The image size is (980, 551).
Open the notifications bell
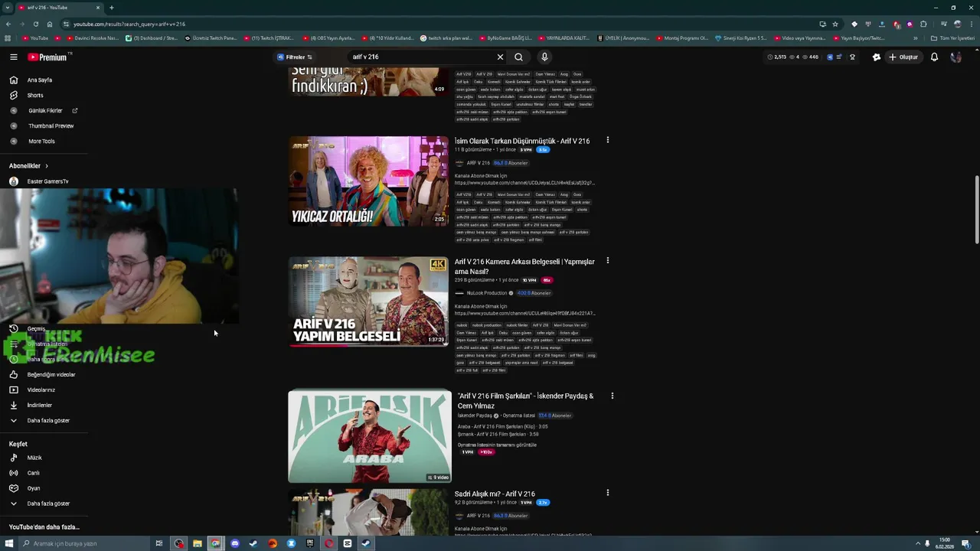click(x=934, y=57)
